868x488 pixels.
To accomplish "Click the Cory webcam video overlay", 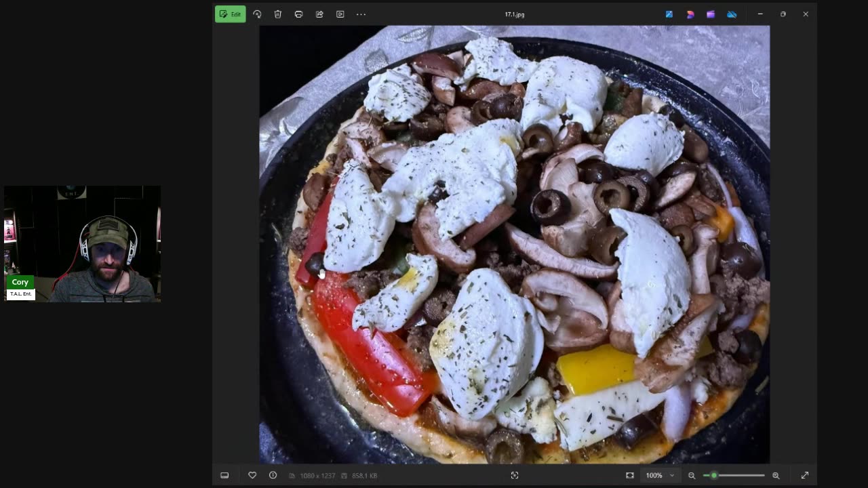I will [83, 244].
